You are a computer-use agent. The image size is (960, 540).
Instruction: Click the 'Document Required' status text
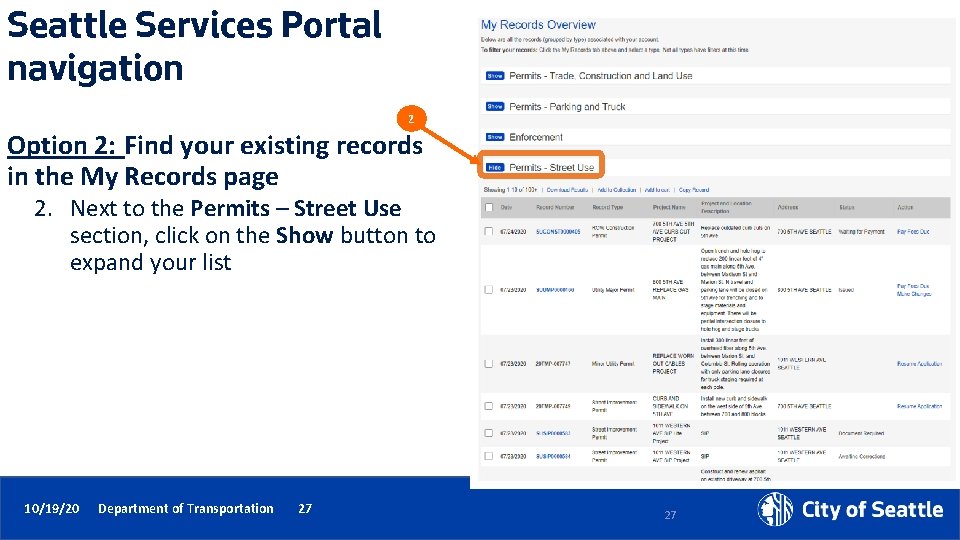point(861,433)
